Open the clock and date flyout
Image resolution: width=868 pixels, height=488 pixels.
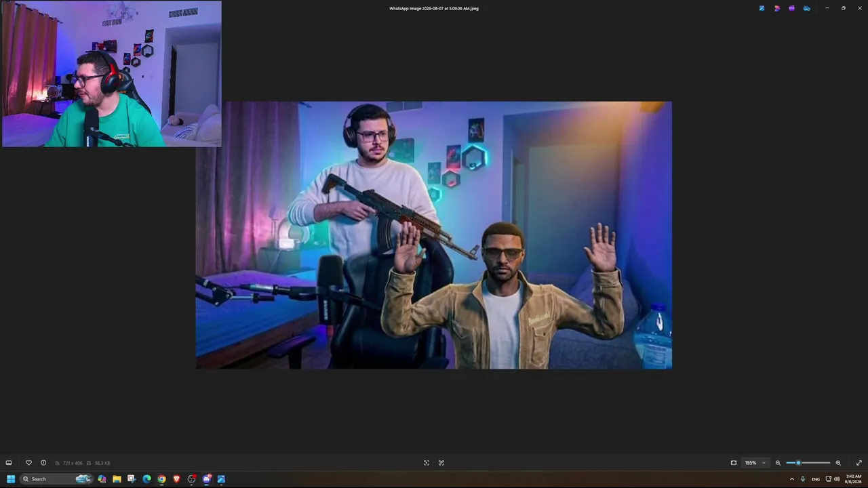click(853, 479)
